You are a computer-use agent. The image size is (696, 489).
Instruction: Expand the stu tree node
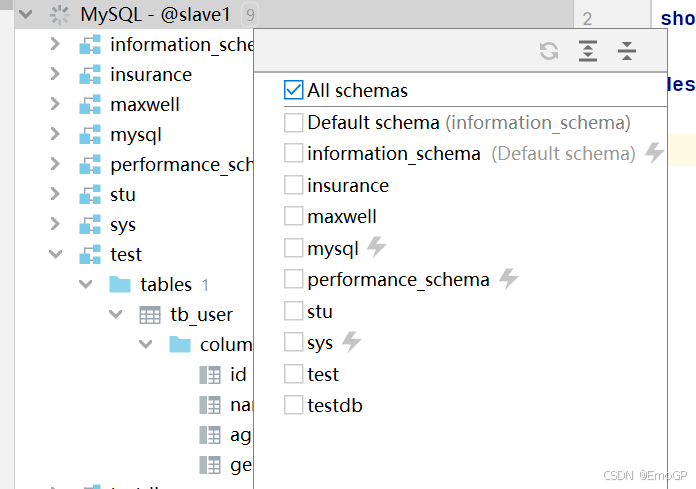click(x=55, y=194)
